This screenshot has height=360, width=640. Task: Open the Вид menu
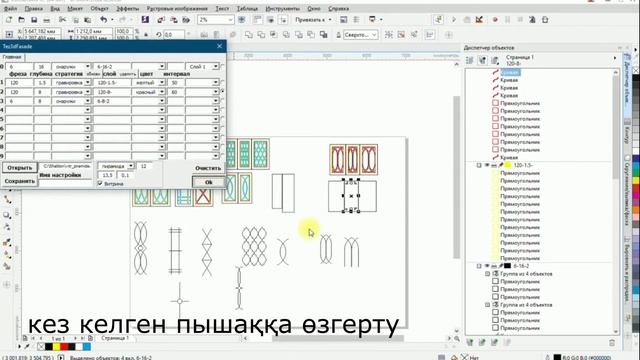55,9
